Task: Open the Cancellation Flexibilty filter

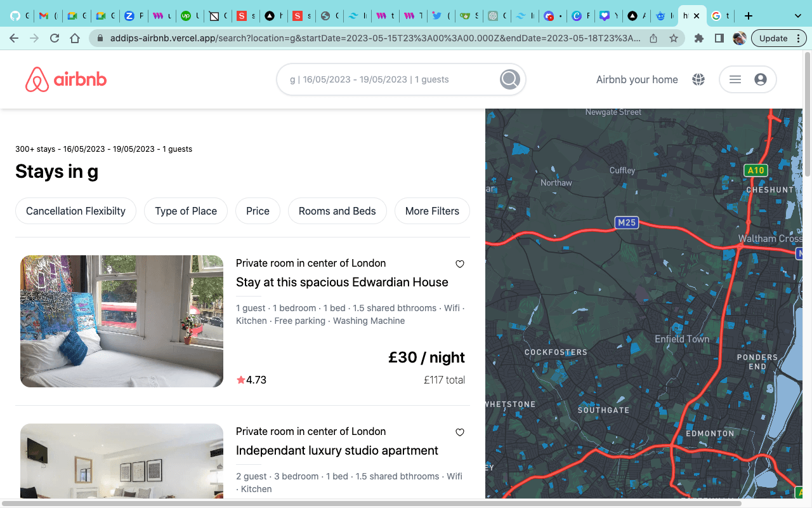Action: (75, 211)
